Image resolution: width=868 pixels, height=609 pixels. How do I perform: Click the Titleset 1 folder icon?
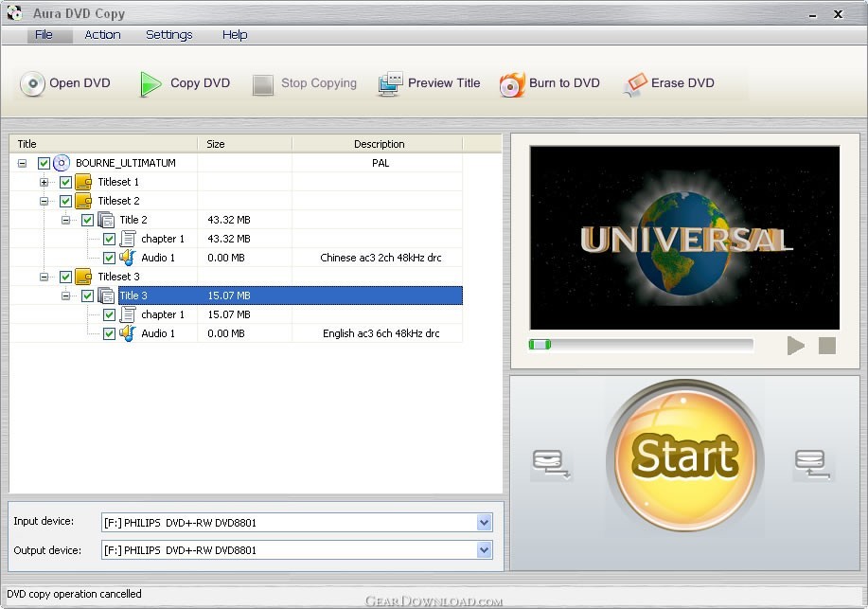point(83,182)
